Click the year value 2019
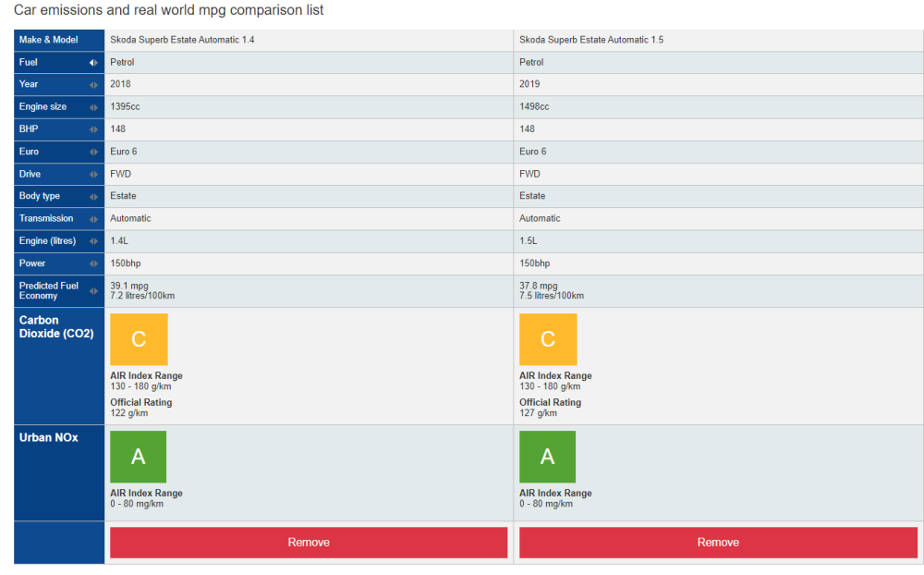 529,84
